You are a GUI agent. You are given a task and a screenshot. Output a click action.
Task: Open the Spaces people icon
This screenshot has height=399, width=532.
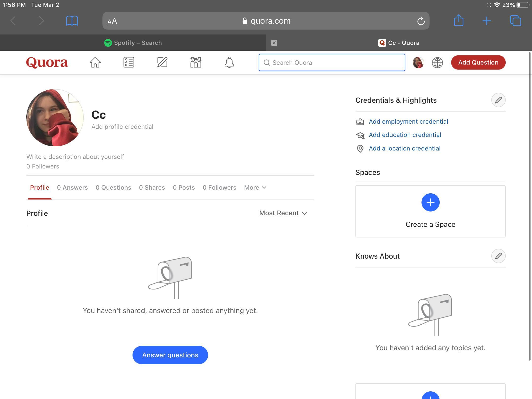pos(196,62)
